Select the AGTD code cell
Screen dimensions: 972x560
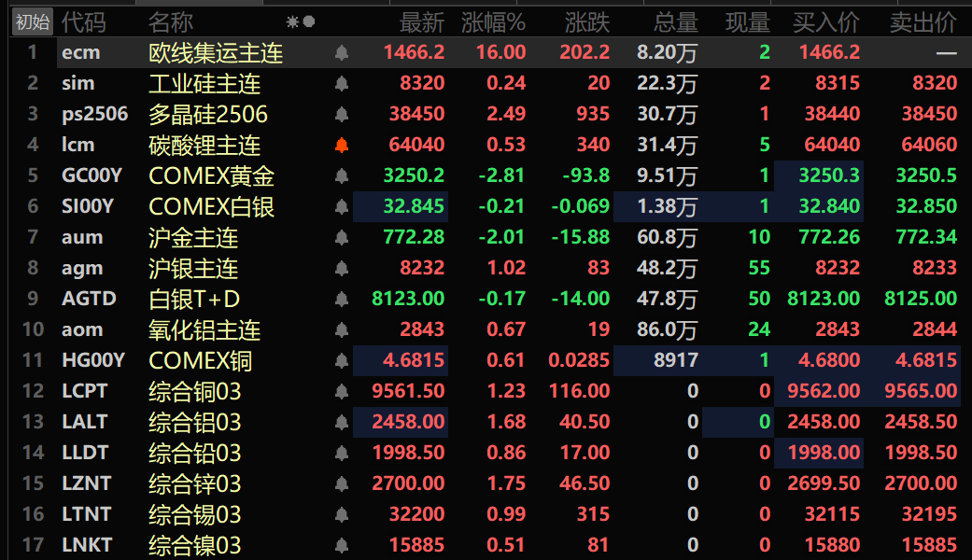[x=89, y=299]
